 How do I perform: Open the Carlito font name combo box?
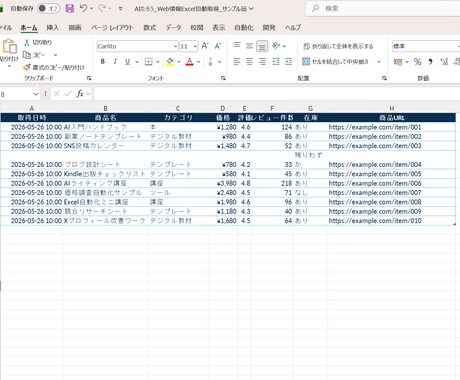(x=137, y=46)
